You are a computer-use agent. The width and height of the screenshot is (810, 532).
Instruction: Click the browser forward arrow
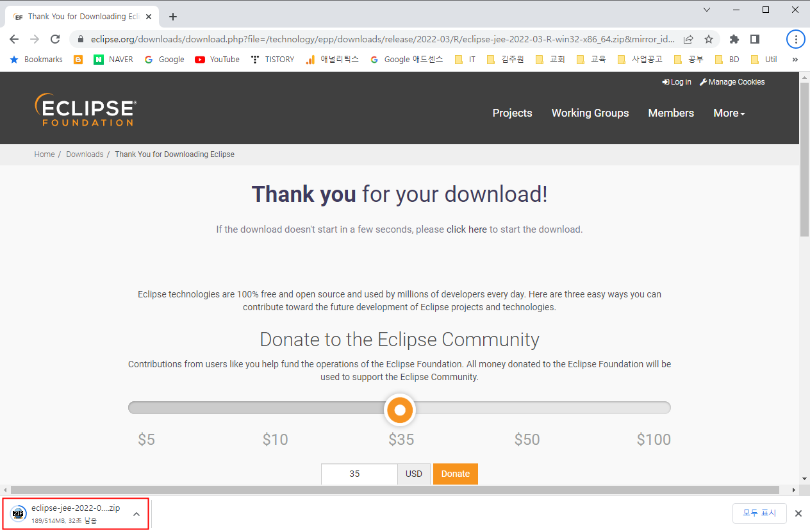click(35, 39)
